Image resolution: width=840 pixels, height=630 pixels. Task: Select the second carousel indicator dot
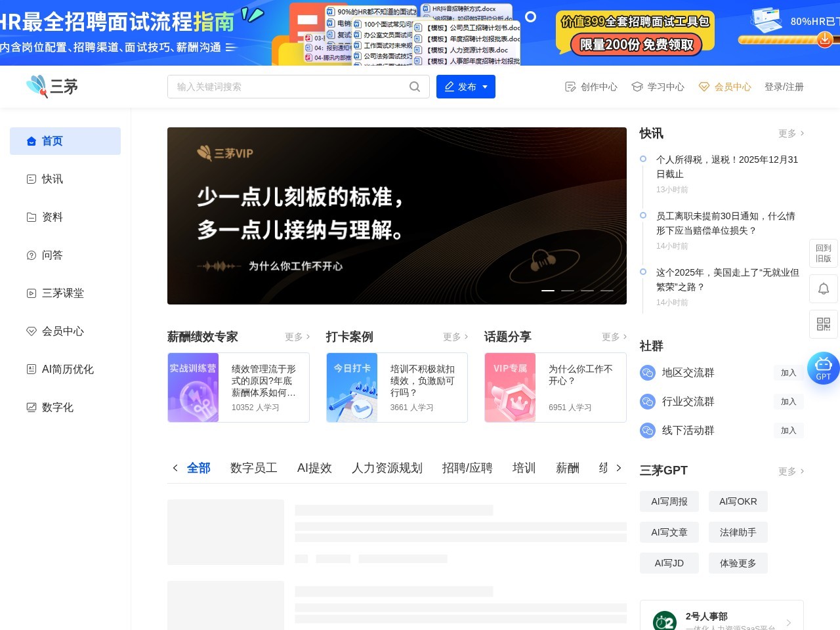click(568, 290)
